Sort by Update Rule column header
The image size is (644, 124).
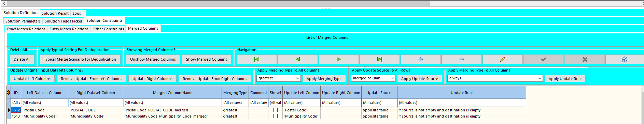462,93
